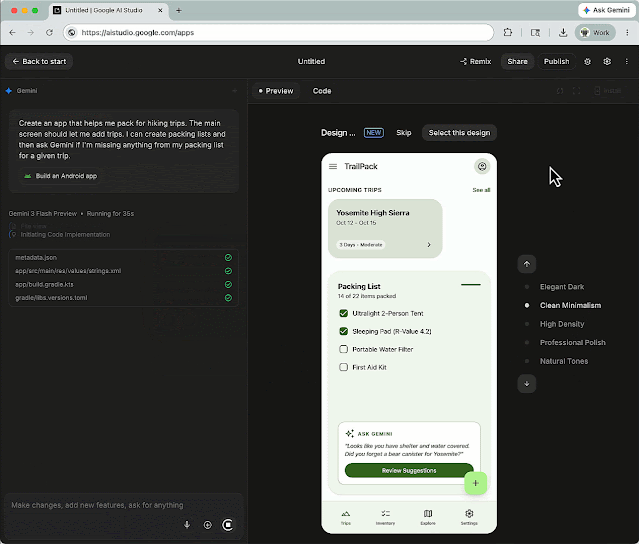The height and width of the screenshot is (544, 639).
Task: Open app/build.gradle.kts file row
Action: (123, 284)
